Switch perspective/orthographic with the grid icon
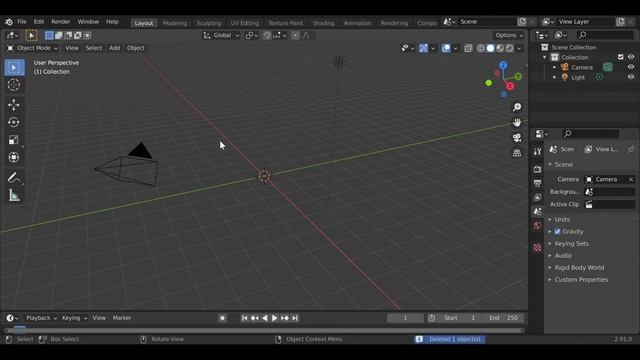The height and width of the screenshot is (360, 640). point(517,153)
